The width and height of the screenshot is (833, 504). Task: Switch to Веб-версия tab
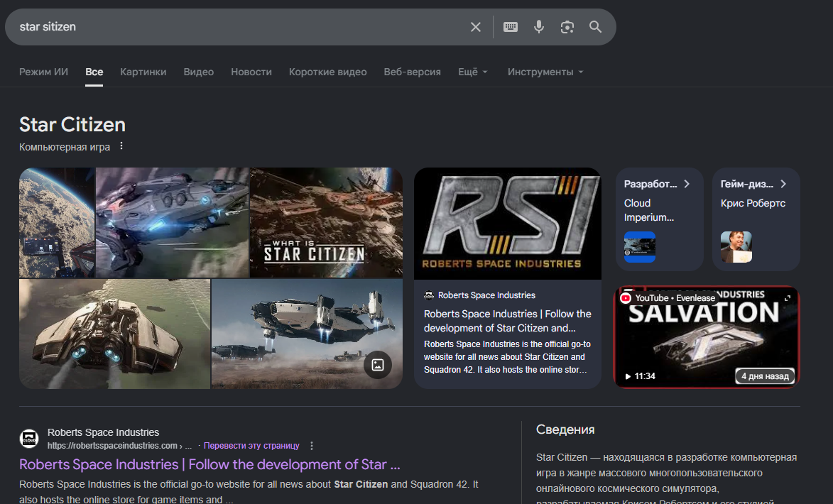click(413, 72)
